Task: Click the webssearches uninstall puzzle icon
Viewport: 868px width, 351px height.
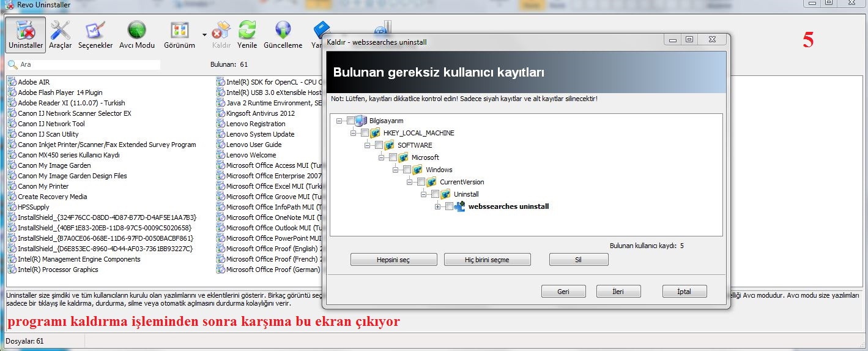Action: [x=460, y=206]
